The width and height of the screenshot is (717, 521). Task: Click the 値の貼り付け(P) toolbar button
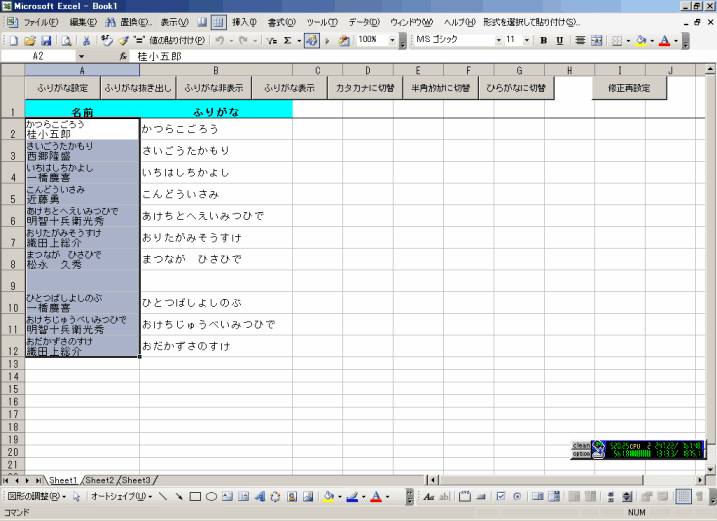tap(177, 41)
